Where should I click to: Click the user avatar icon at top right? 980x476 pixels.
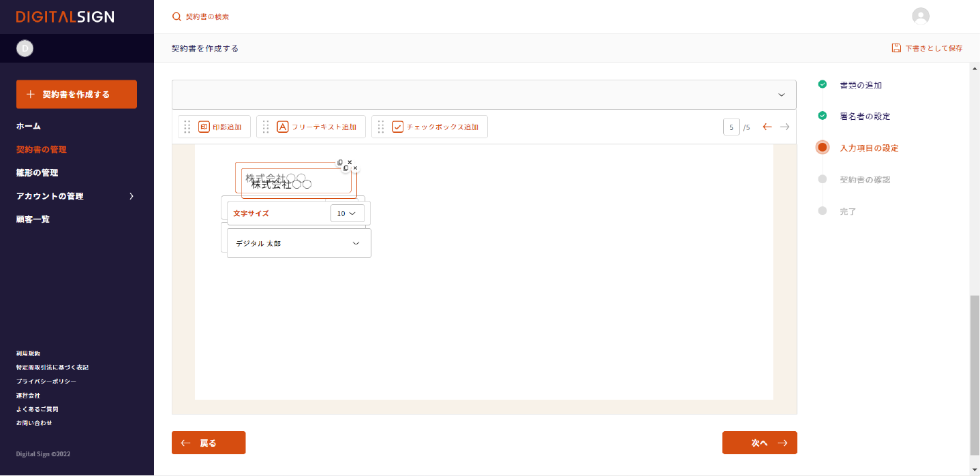(x=921, y=16)
